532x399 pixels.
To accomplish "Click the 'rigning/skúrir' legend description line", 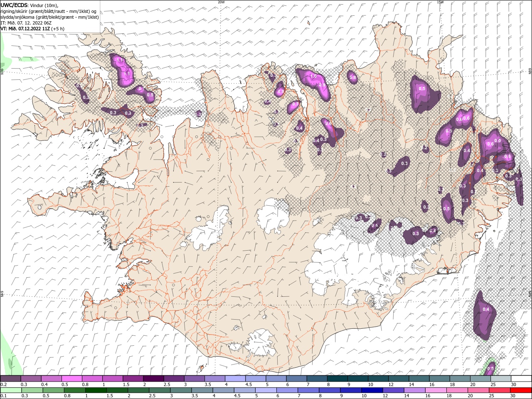I will coord(49,11).
